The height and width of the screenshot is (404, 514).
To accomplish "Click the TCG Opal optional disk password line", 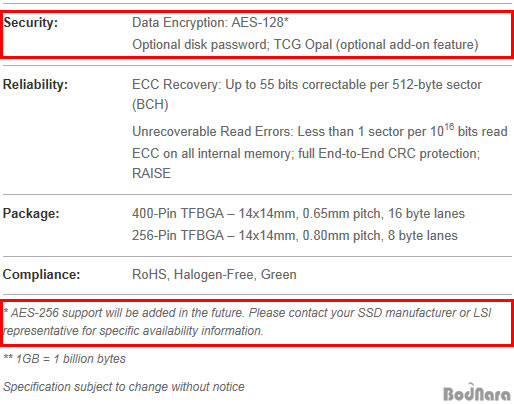I will point(305,44).
